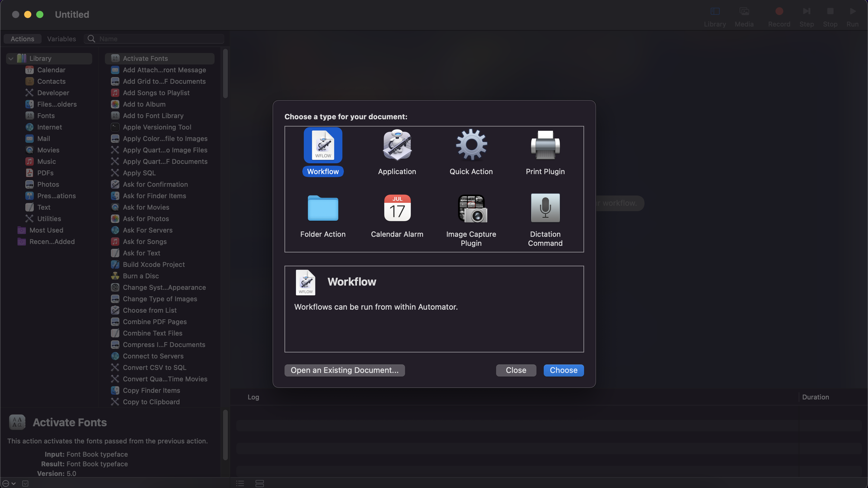Viewport: 868px width, 488px height.
Task: Collapse the Library disclosure triangle
Action: 11,59
